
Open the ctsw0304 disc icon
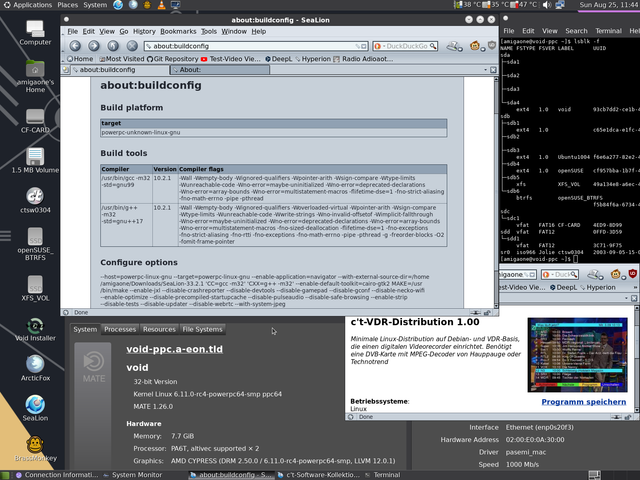coord(35,200)
